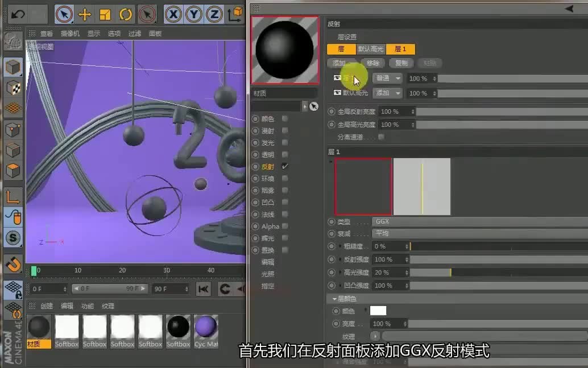The image size is (588, 368).
Task: Open the 查看 viewport menu
Action: [x=47, y=34]
